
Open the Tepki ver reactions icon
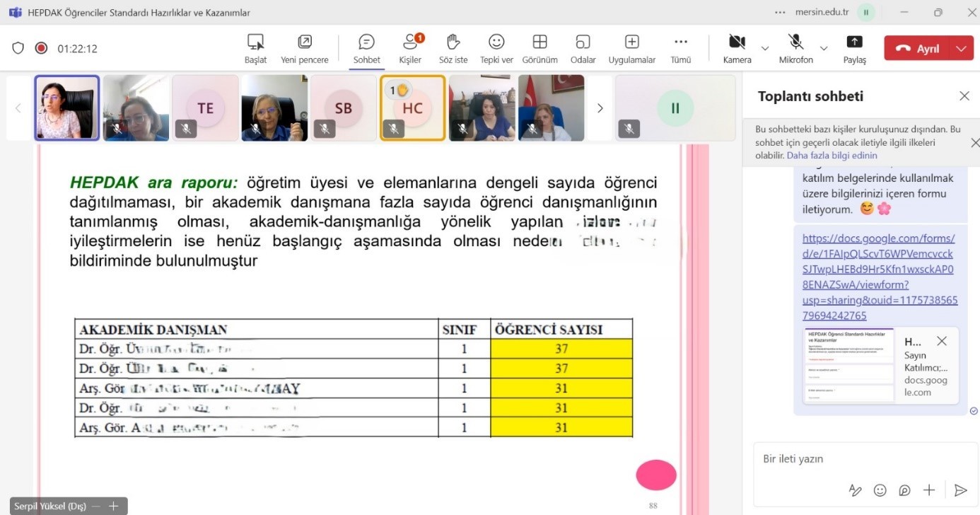pos(496,42)
